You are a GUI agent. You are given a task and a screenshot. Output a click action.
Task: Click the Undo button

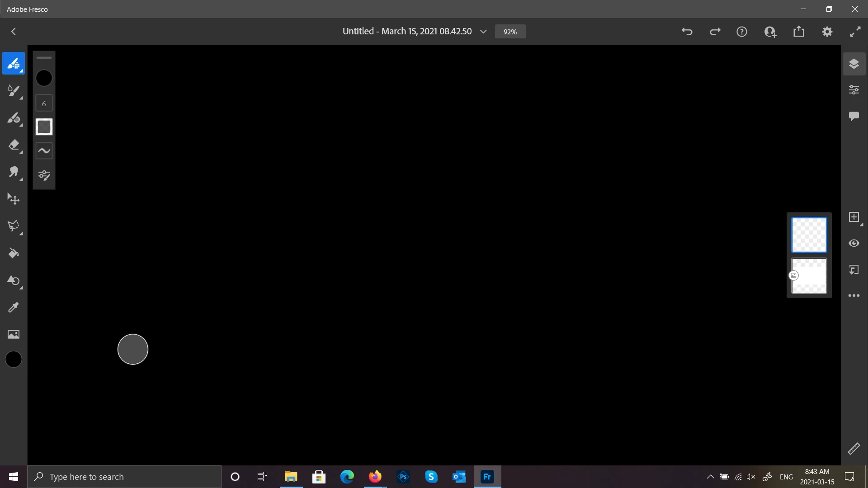687,32
